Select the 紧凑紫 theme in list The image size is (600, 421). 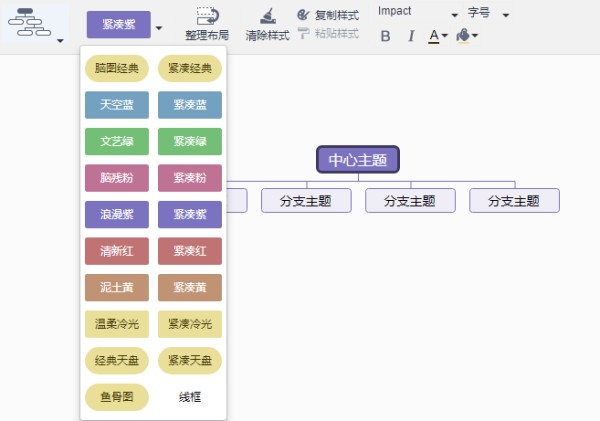pyautogui.click(x=190, y=214)
